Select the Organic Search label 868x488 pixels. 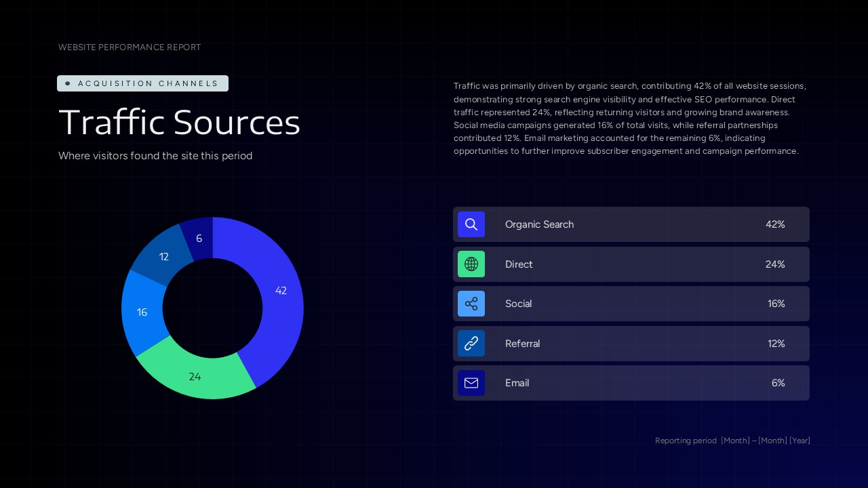coord(539,224)
